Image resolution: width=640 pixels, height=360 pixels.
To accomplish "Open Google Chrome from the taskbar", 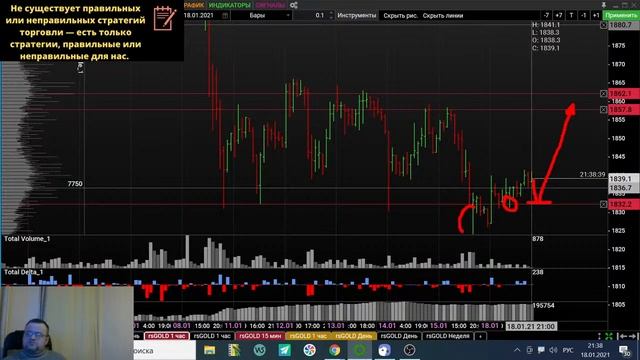I will coord(335,350).
